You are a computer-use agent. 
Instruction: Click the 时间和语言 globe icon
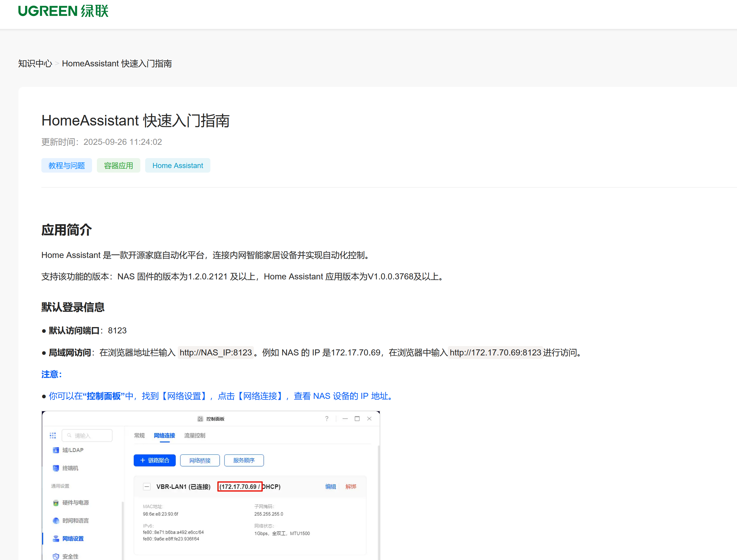(56, 521)
